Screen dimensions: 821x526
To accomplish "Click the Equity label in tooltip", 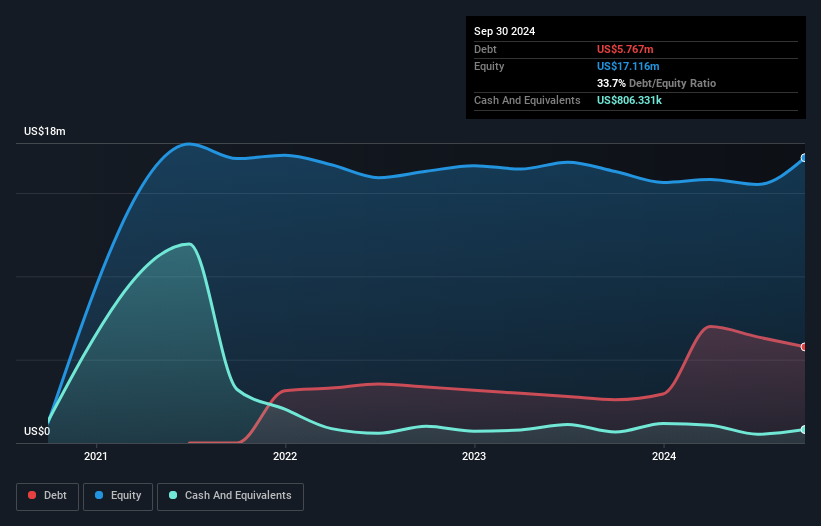I will click(489, 66).
